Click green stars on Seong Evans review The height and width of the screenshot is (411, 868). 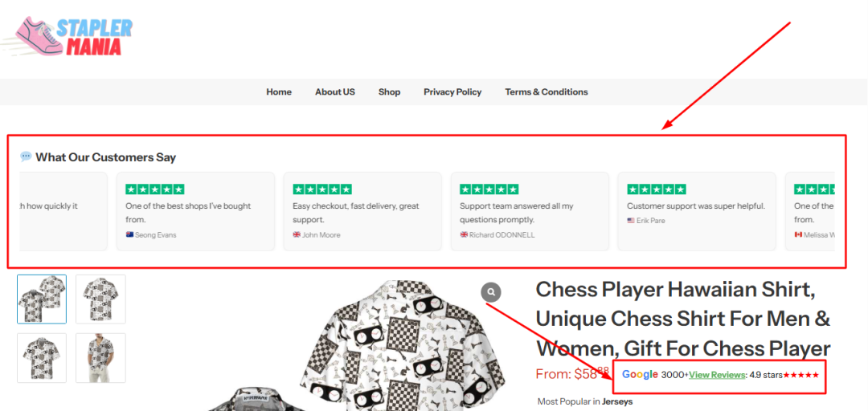click(x=155, y=189)
